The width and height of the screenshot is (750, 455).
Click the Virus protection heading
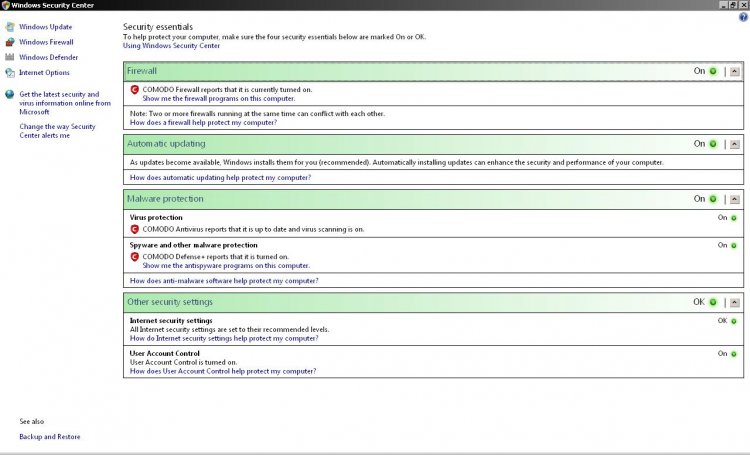[x=156, y=217]
